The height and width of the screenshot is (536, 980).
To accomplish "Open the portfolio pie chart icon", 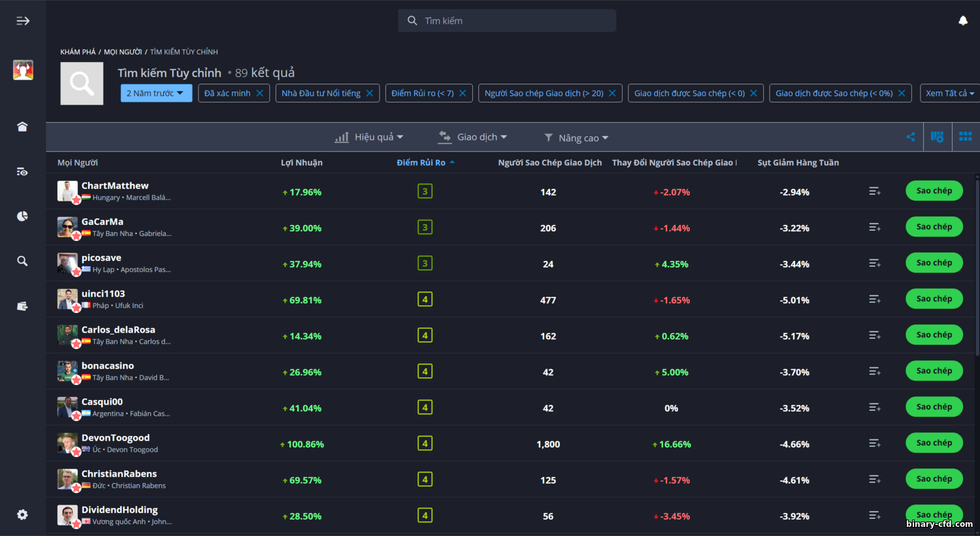I will tap(22, 216).
